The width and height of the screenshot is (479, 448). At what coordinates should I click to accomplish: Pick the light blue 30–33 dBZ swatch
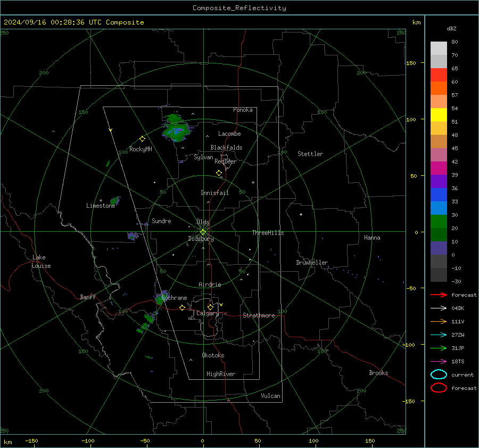(439, 208)
